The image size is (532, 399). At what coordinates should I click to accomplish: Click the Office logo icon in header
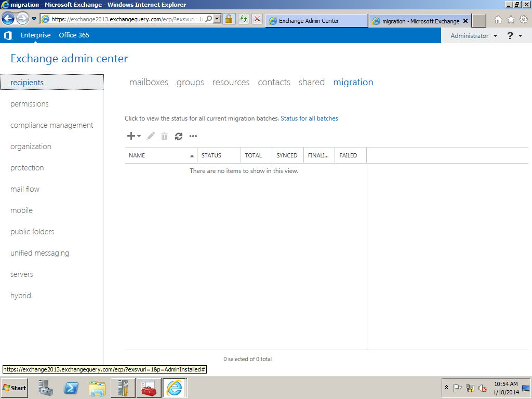point(8,35)
